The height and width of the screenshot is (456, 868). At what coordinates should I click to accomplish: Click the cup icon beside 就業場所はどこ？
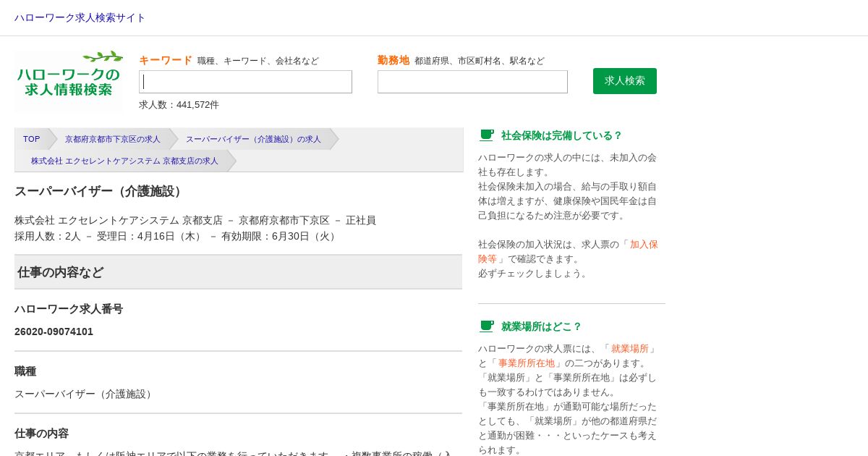[x=487, y=326]
